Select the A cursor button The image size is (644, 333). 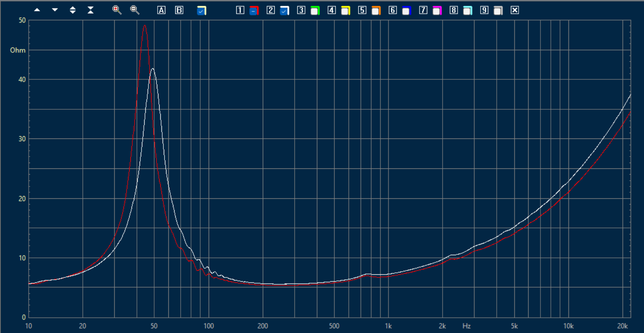161,10
